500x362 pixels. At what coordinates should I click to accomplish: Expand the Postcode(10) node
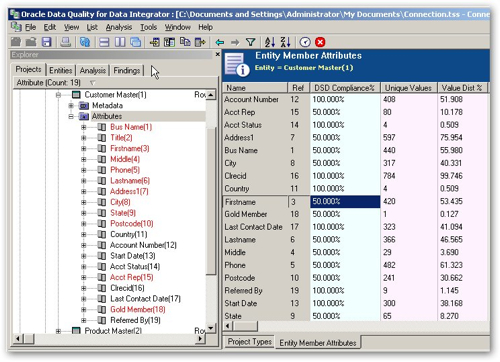point(84,224)
